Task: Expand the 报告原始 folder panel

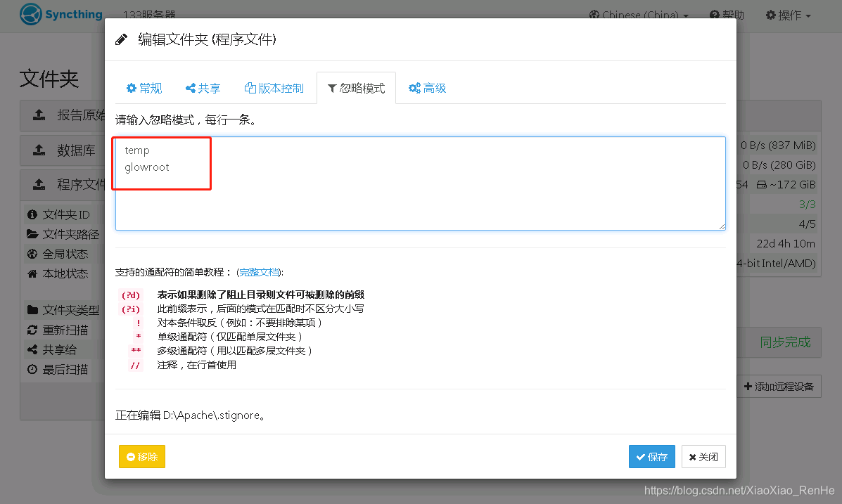Action: pyautogui.click(x=62, y=115)
